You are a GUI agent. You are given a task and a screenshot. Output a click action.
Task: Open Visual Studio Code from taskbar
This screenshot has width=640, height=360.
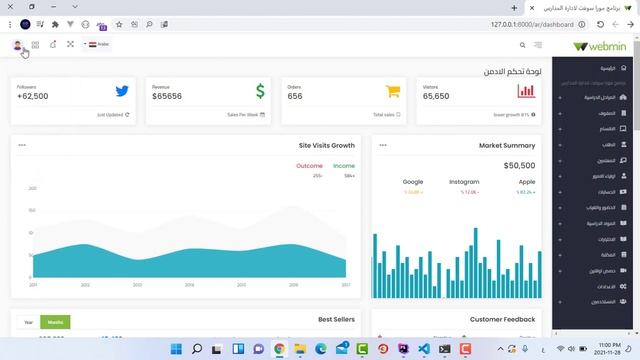pos(424,349)
